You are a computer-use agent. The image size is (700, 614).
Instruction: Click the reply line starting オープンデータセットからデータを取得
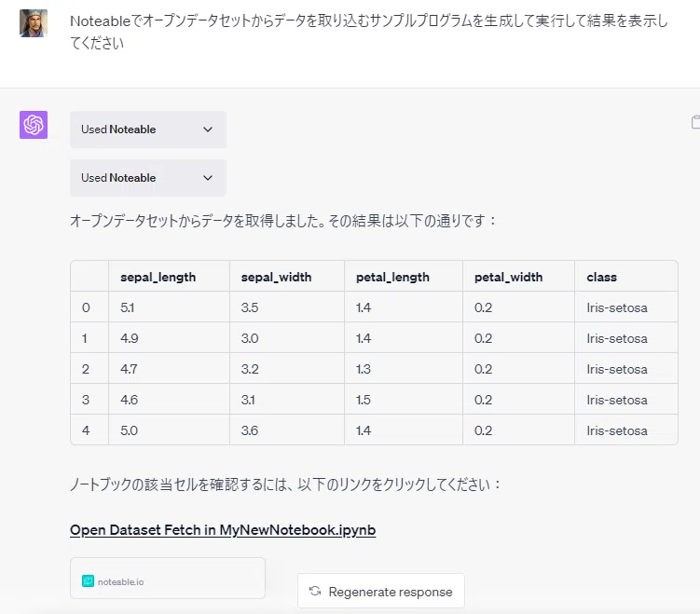tap(282, 221)
